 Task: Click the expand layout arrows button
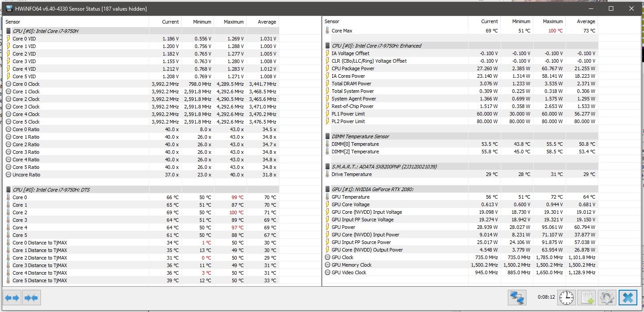12,298
